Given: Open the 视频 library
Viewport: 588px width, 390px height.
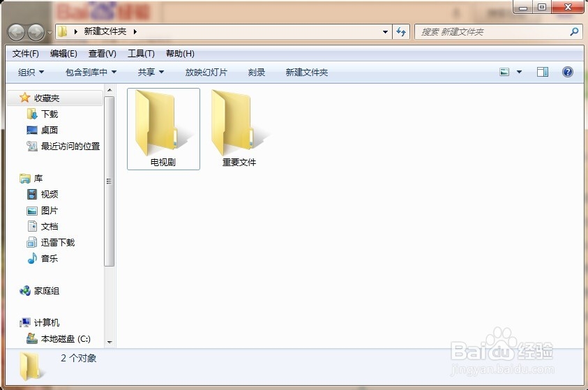Looking at the screenshot, I should point(49,194).
